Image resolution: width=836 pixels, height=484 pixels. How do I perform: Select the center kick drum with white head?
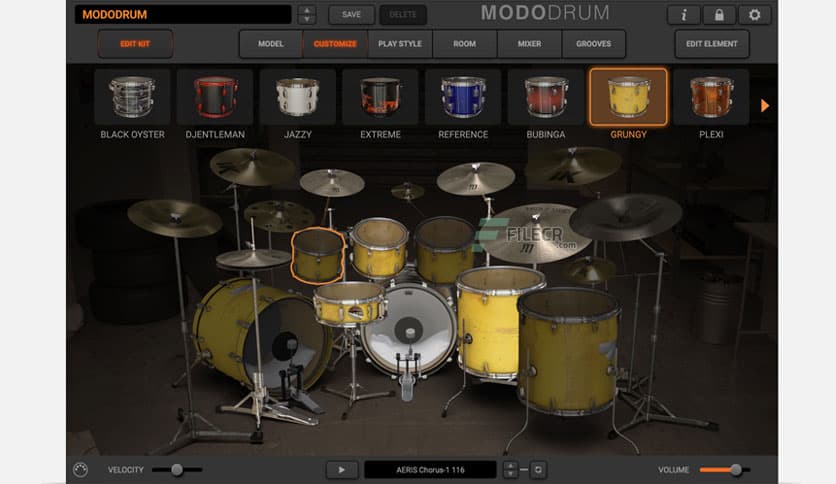coord(409,330)
